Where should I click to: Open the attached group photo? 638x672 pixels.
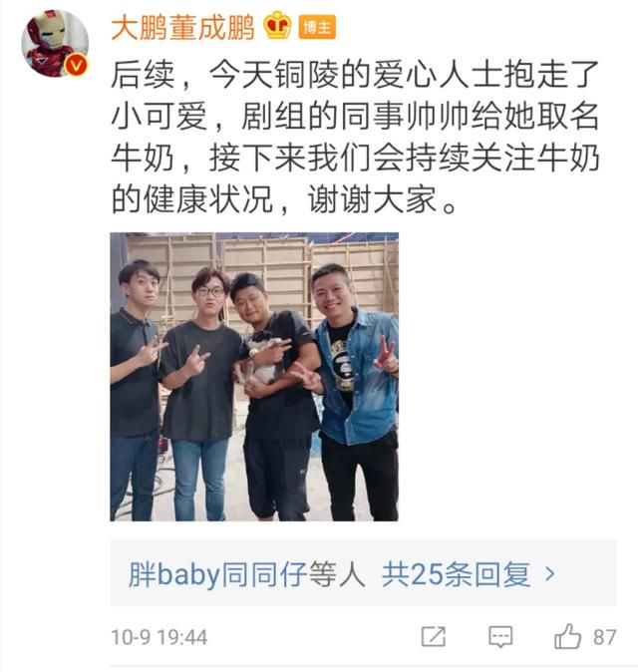(254, 377)
